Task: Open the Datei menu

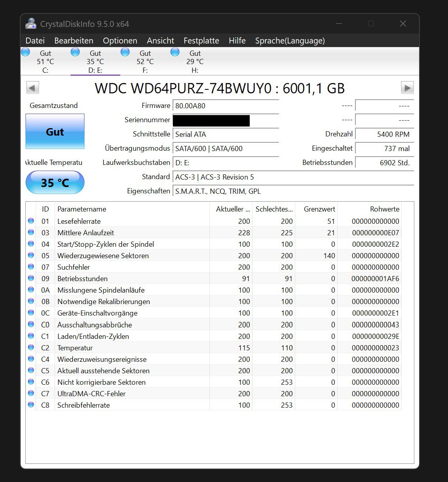Action: pyautogui.click(x=35, y=40)
